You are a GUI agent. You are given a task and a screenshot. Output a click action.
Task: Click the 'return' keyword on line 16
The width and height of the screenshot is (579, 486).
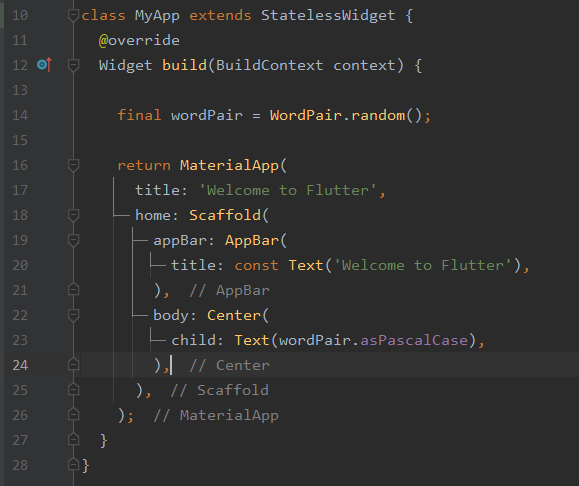point(144,165)
